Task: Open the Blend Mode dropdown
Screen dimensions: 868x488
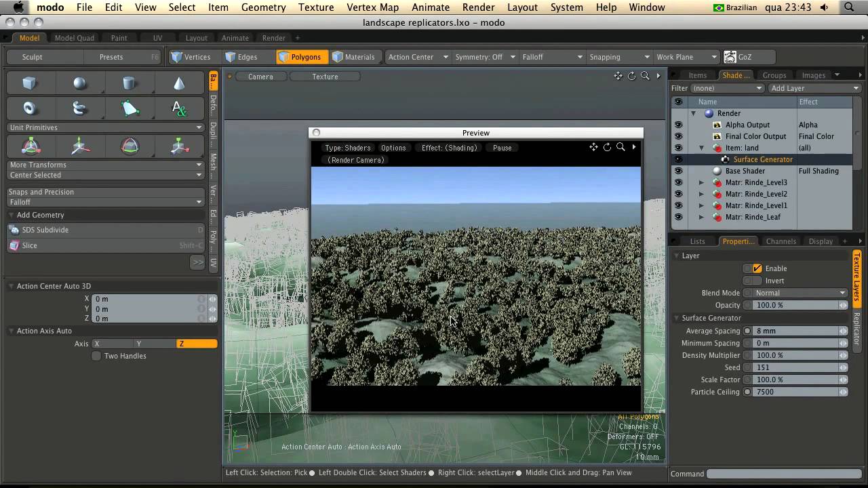Action: click(x=797, y=293)
